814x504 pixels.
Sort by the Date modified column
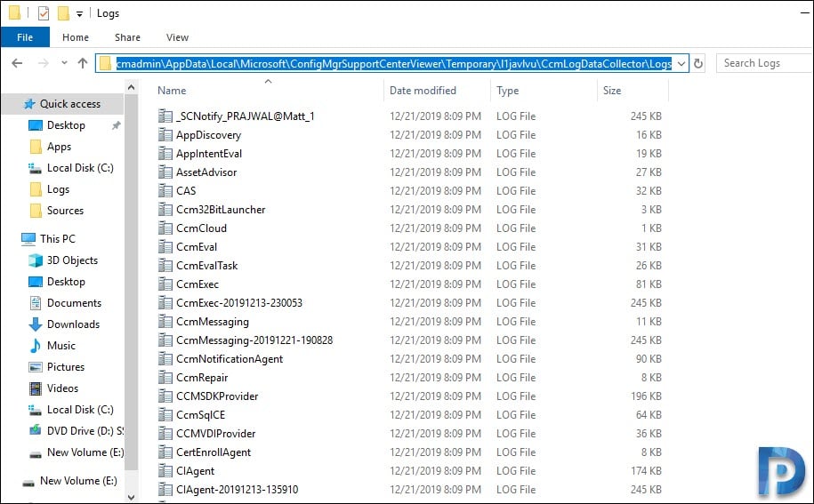pos(423,91)
